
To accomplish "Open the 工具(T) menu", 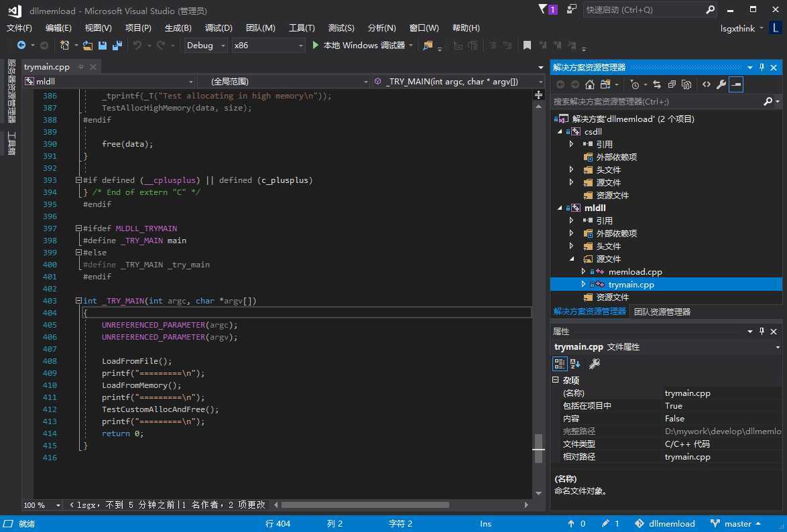I will pos(302,28).
